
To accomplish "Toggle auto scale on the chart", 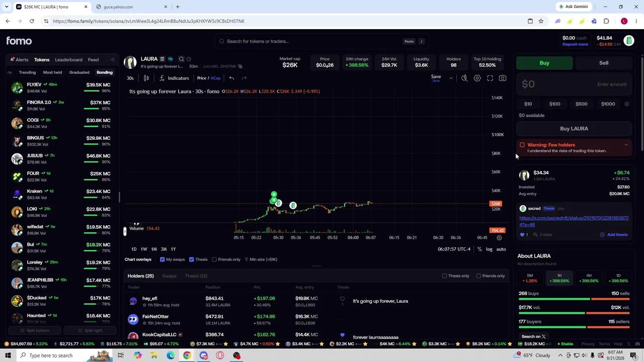I will pyautogui.click(x=501, y=249).
